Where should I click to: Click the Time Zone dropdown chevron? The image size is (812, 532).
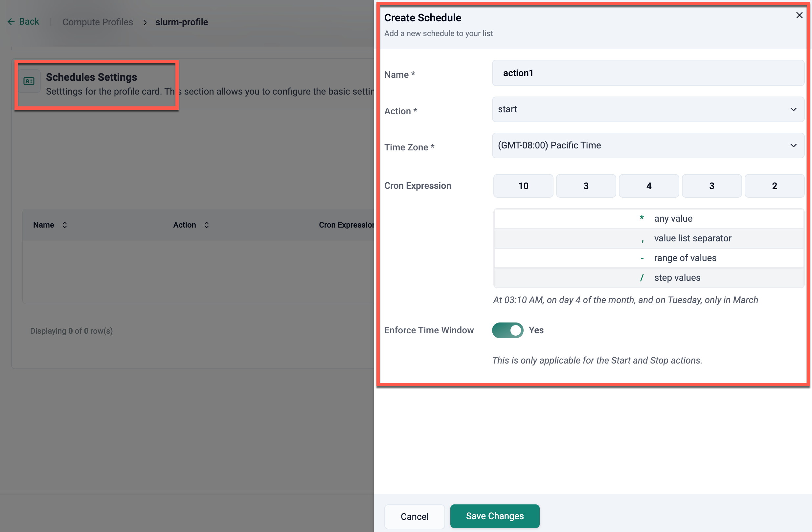[x=793, y=145]
